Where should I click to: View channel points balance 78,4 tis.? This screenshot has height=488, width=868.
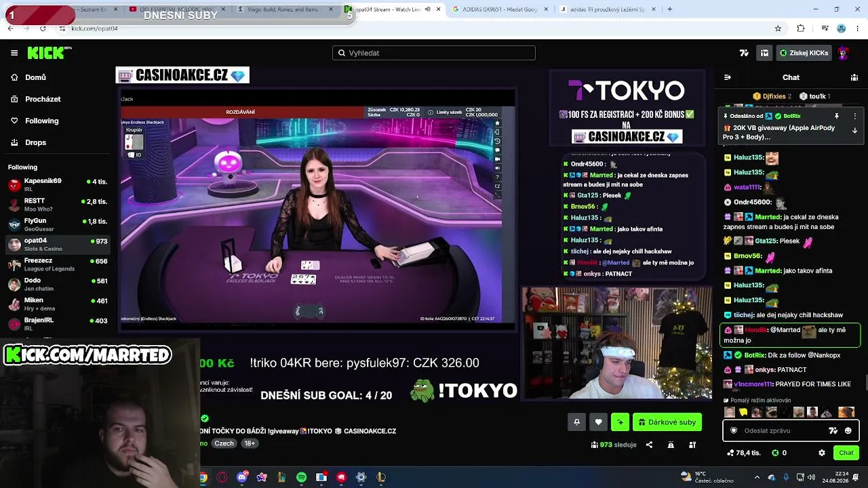tap(743, 453)
